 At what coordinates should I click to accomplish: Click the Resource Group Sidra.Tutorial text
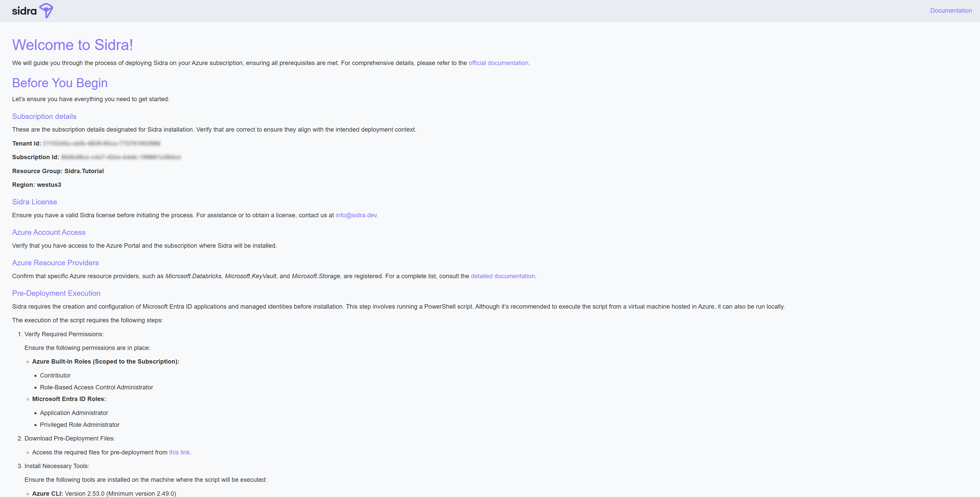pyautogui.click(x=58, y=171)
